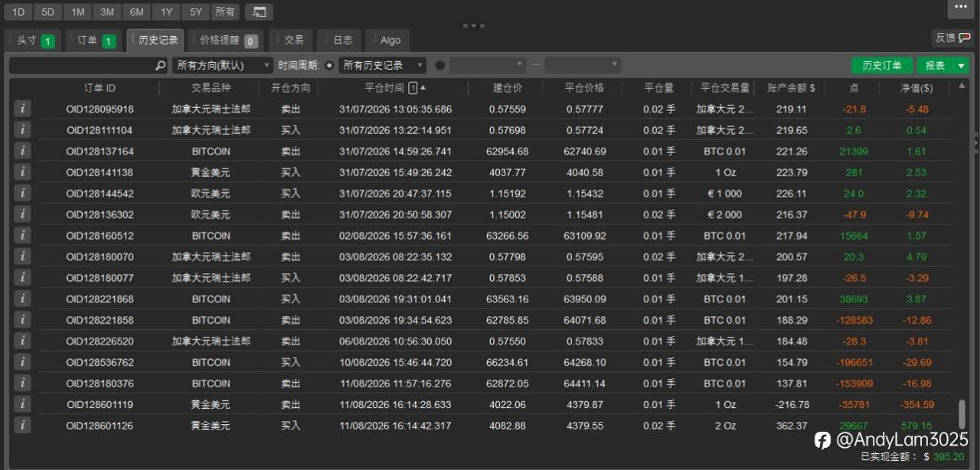The image size is (980, 470).
Task: Set timeframe to 1D
Action: coord(18,11)
